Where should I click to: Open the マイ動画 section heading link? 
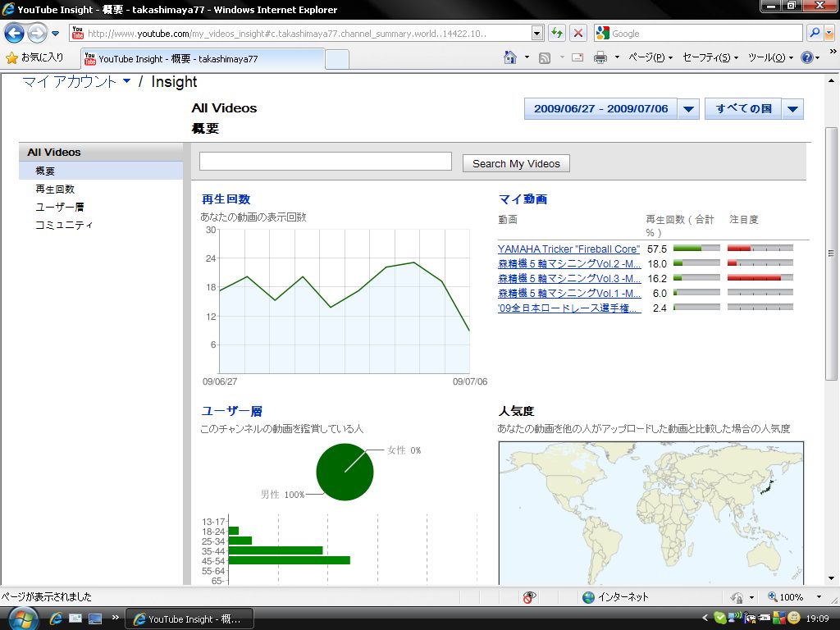point(523,199)
